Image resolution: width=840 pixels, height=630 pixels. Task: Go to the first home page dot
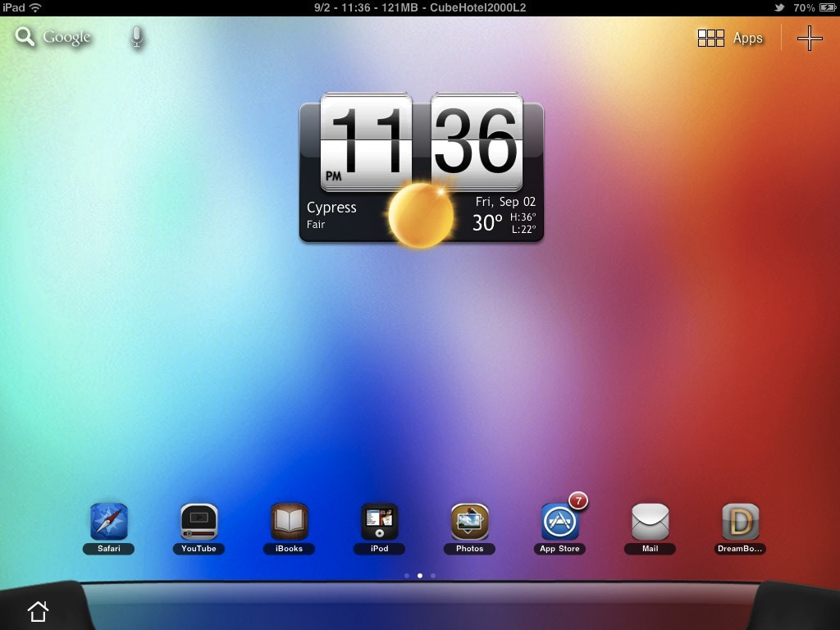click(407, 576)
